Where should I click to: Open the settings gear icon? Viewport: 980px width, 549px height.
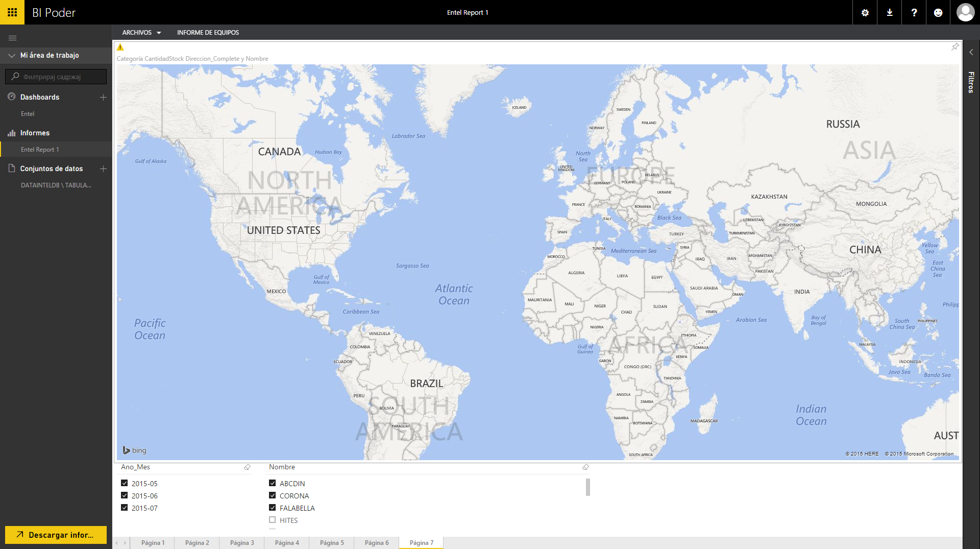[x=865, y=13]
